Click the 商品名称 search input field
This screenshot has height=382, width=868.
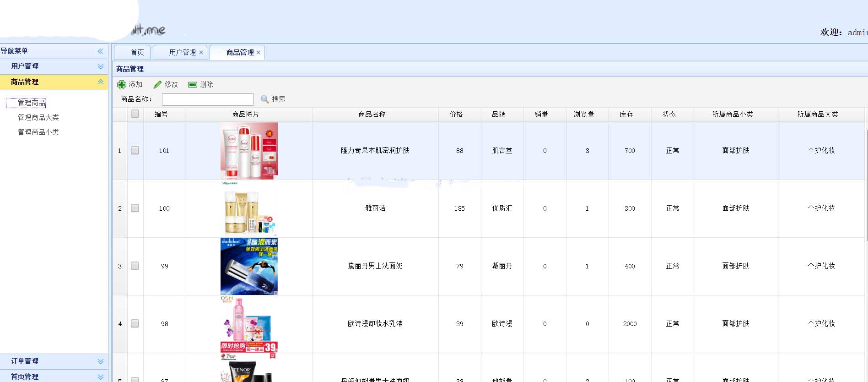tap(207, 99)
